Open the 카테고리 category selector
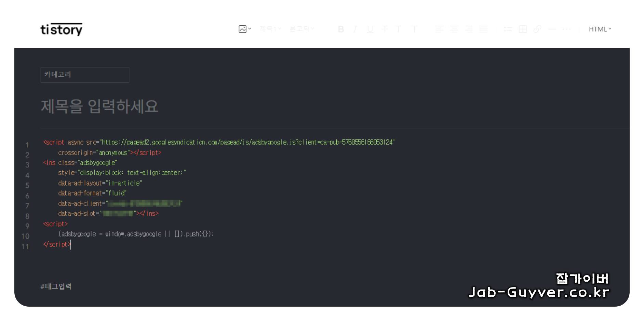The height and width of the screenshot is (321, 644). [85, 75]
